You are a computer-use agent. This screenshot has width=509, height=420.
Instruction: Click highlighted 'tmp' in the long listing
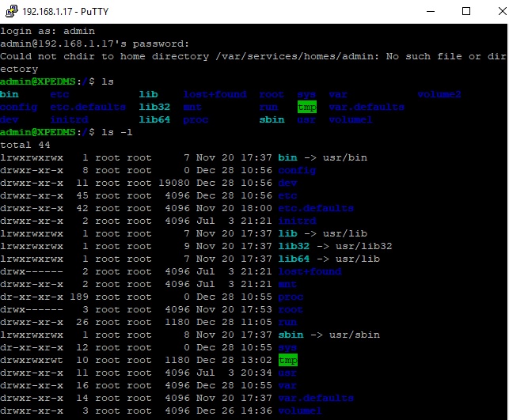pos(288,360)
